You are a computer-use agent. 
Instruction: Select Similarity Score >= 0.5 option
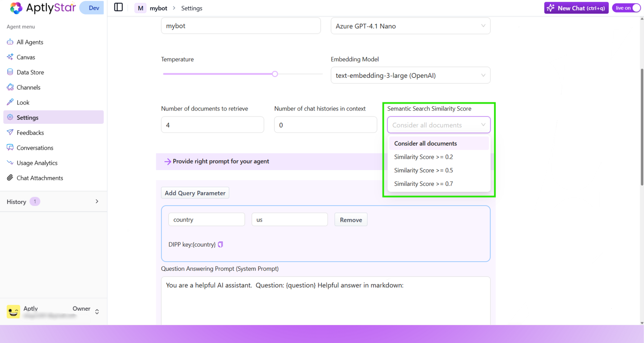423,170
